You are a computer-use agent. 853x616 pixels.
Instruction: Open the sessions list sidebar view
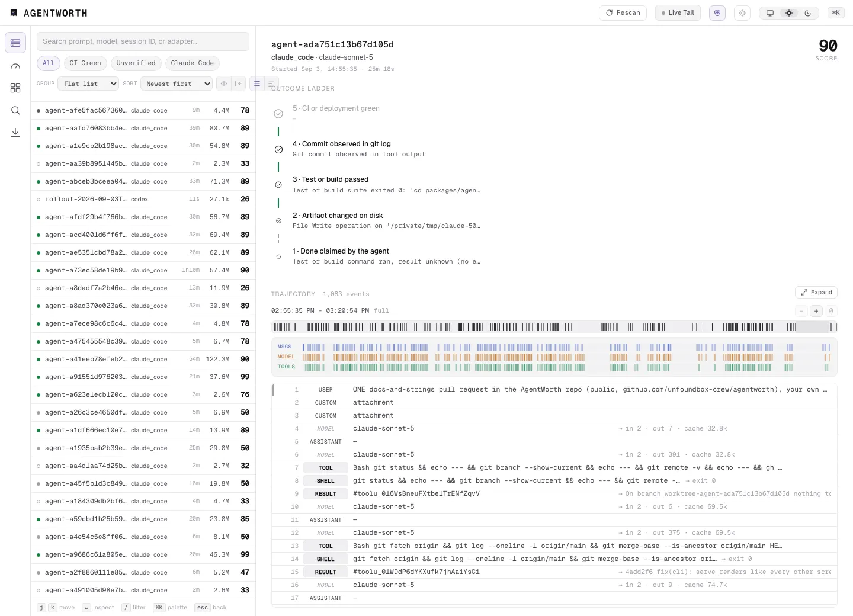(x=15, y=43)
